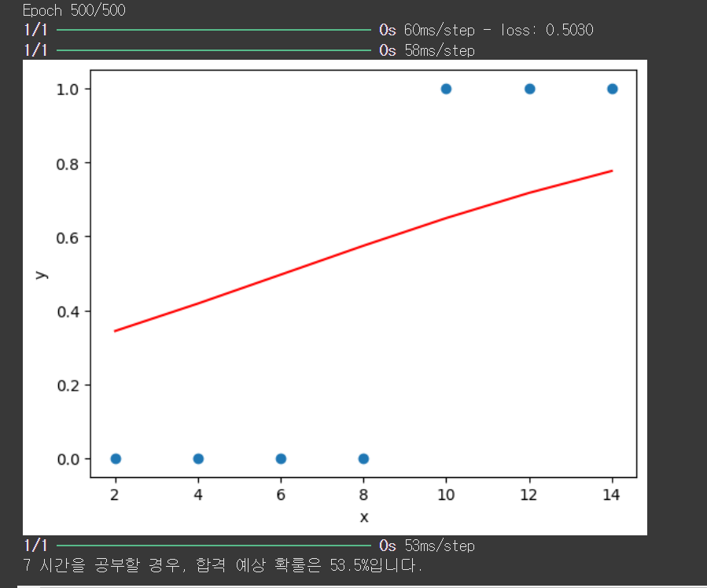Click the y-axis tick label '0.8'
Screen dimensions: 707x588
[x=67, y=164]
